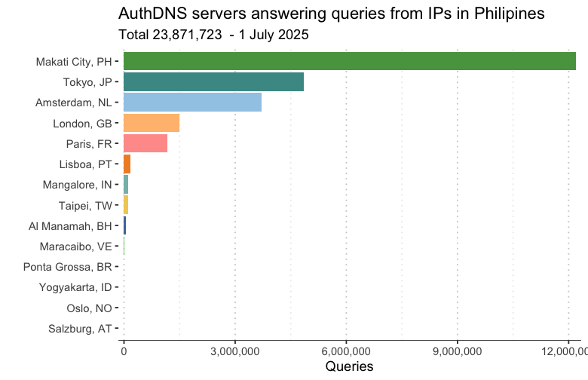The height and width of the screenshot is (380, 588).
Task: Click the '3,000,000' x-axis tick label
Action: click(234, 351)
